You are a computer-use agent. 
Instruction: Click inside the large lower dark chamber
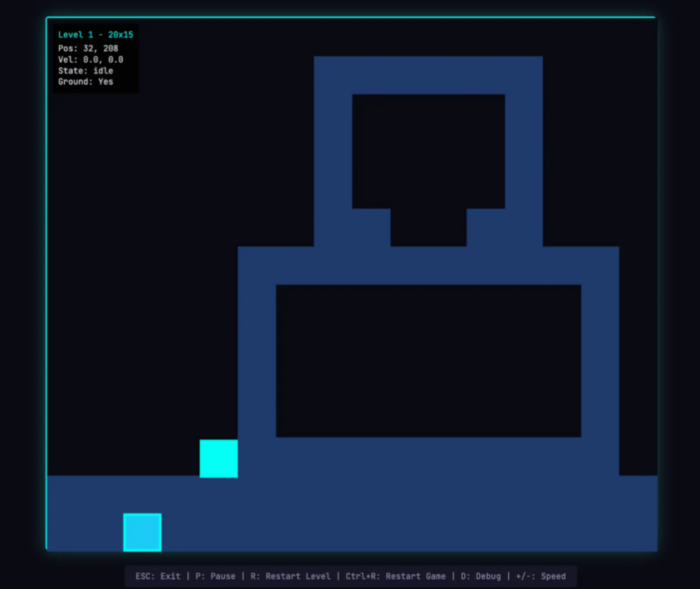(x=428, y=360)
